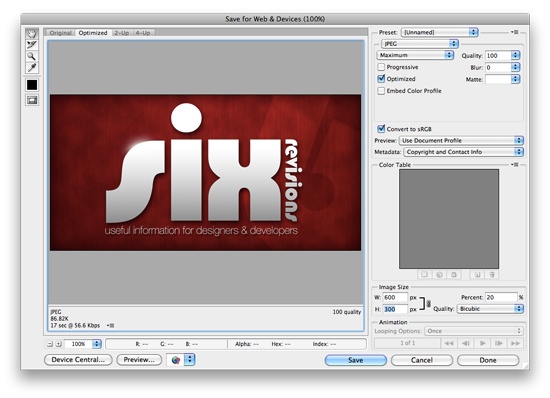Jump to last animation frame
Viewport: 550px width, 398px height.
515,343
